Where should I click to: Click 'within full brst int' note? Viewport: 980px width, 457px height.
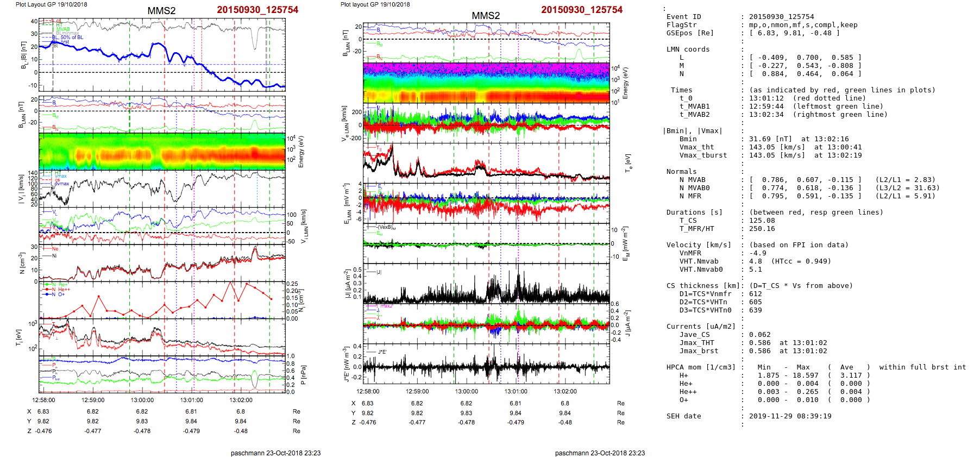[x=923, y=367]
